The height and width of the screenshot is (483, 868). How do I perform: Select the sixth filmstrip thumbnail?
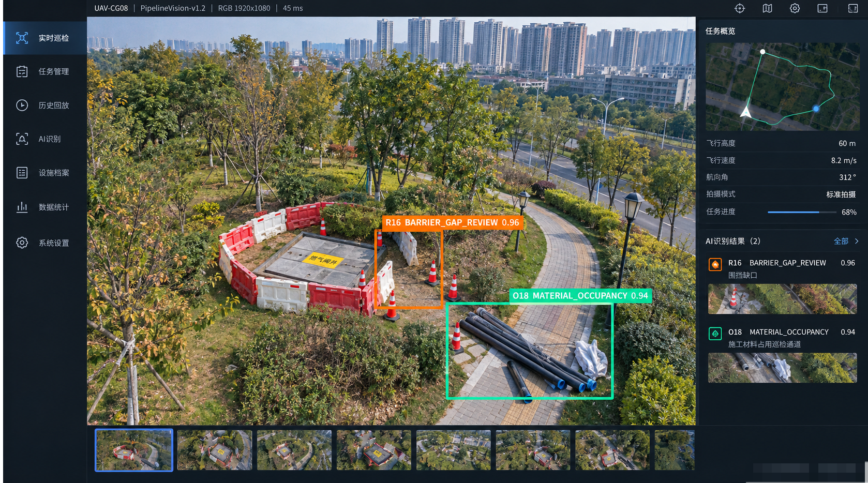533,450
